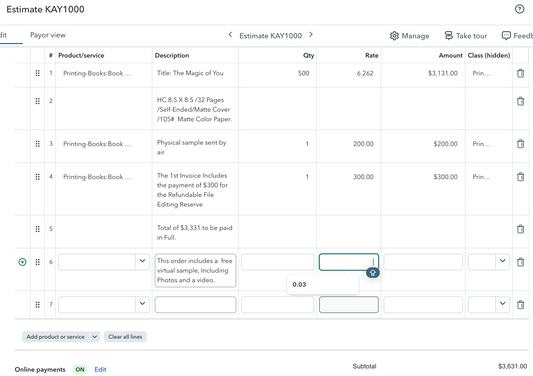This screenshot has height=376, width=533.
Task: Click Add product or service button
Action: pyautogui.click(x=56, y=337)
